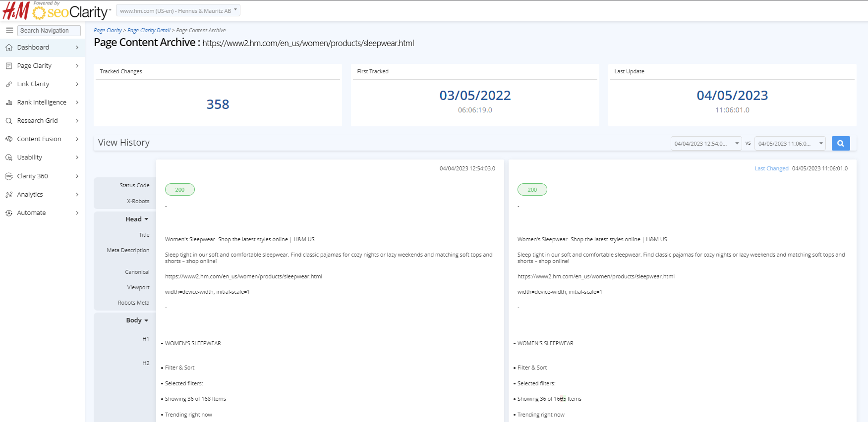Open the domain selector dropdown
868x422 pixels.
(178, 10)
